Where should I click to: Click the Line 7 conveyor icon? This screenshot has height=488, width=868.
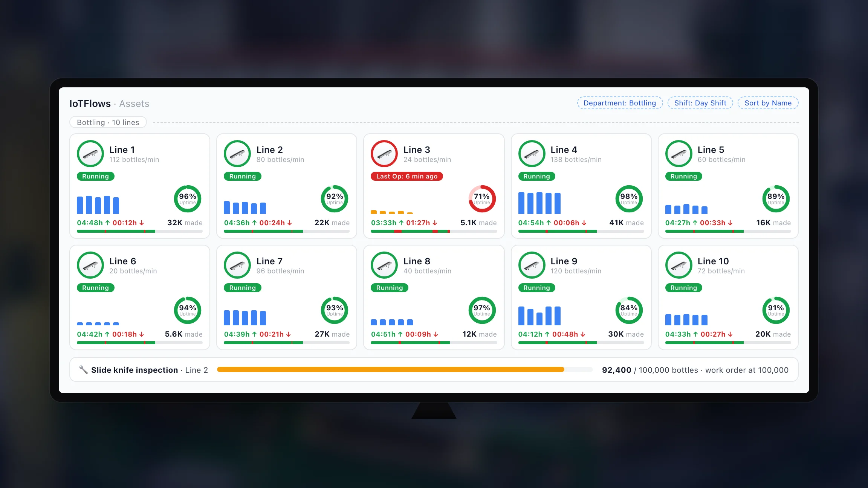point(237,265)
